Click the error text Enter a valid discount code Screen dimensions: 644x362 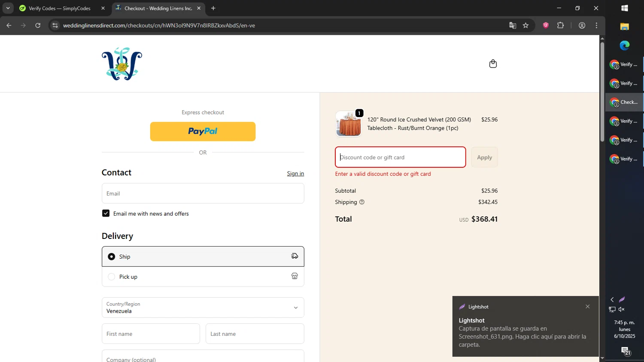(x=383, y=174)
